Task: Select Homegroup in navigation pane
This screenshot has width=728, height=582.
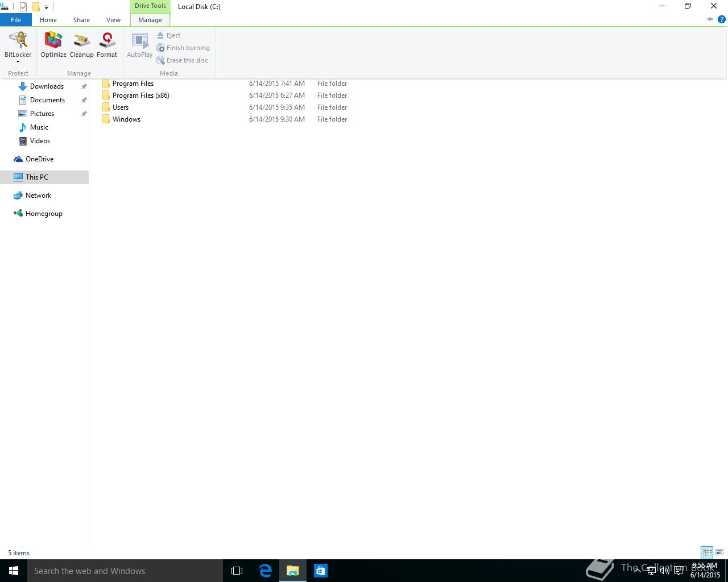Action: pyautogui.click(x=44, y=214)
